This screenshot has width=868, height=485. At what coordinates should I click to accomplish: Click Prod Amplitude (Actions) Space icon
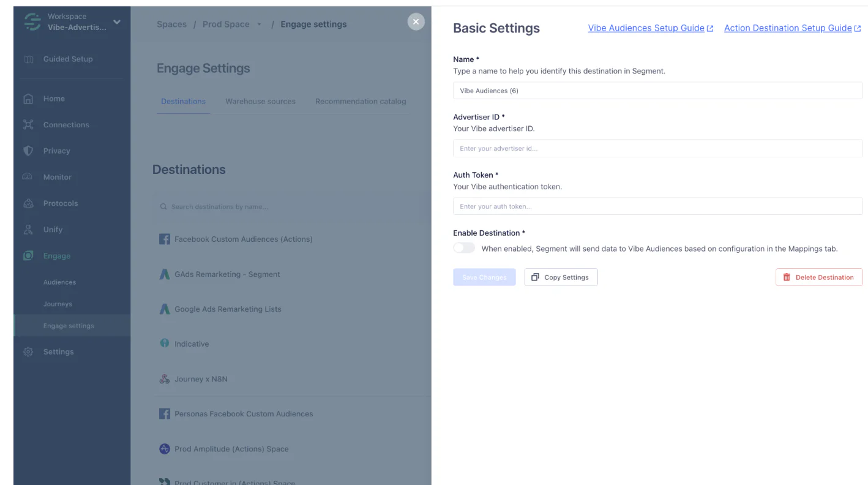pyautogui.click(x=165, y=449)
